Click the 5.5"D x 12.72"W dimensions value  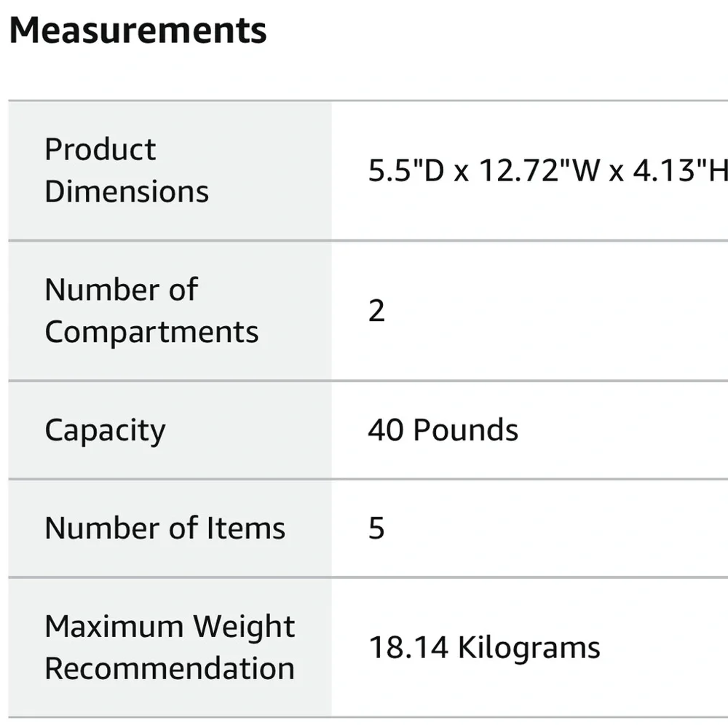[x=548, y=170]
